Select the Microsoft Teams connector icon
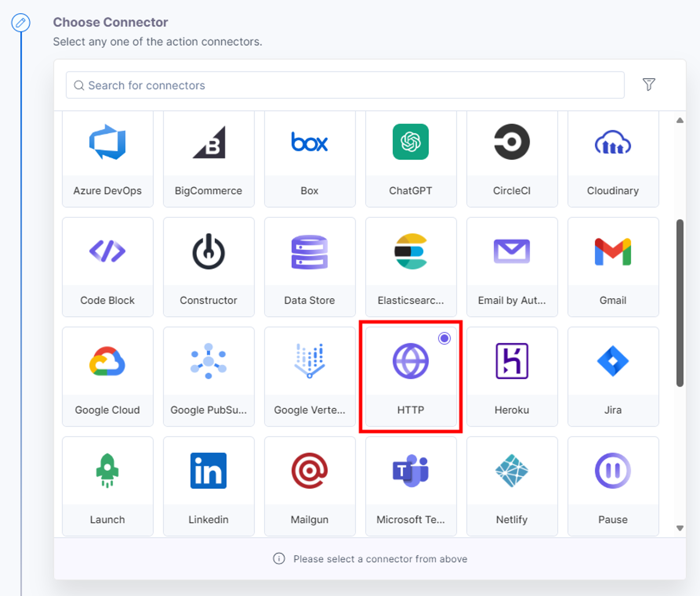Screen dimensions: 700x596 (411, 470)
